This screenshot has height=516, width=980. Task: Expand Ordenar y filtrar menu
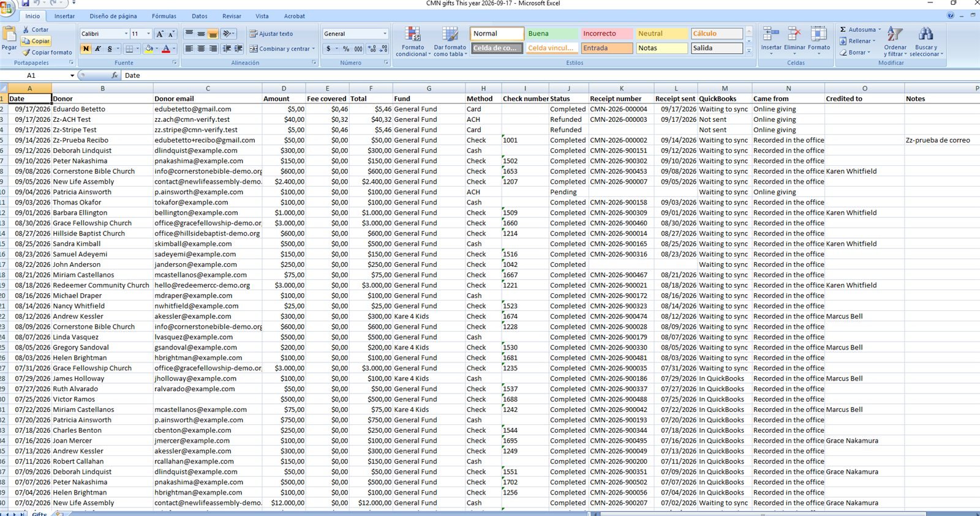coord(895,42)
